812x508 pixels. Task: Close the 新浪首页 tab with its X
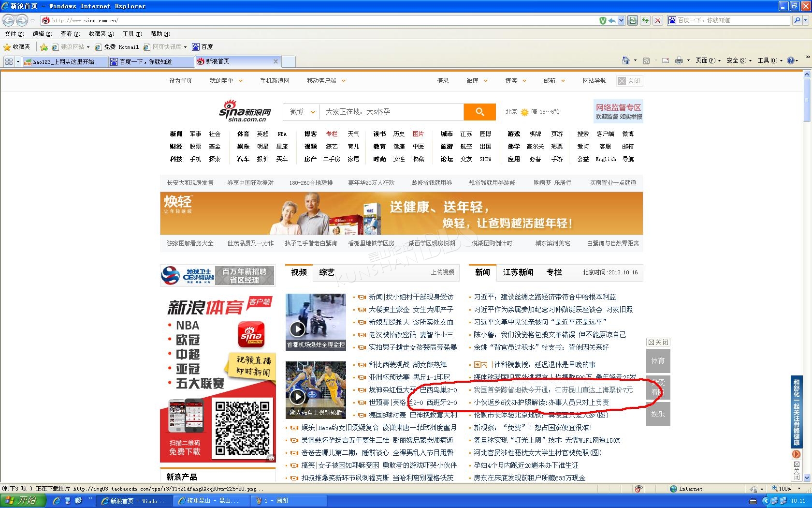[275, 61]
